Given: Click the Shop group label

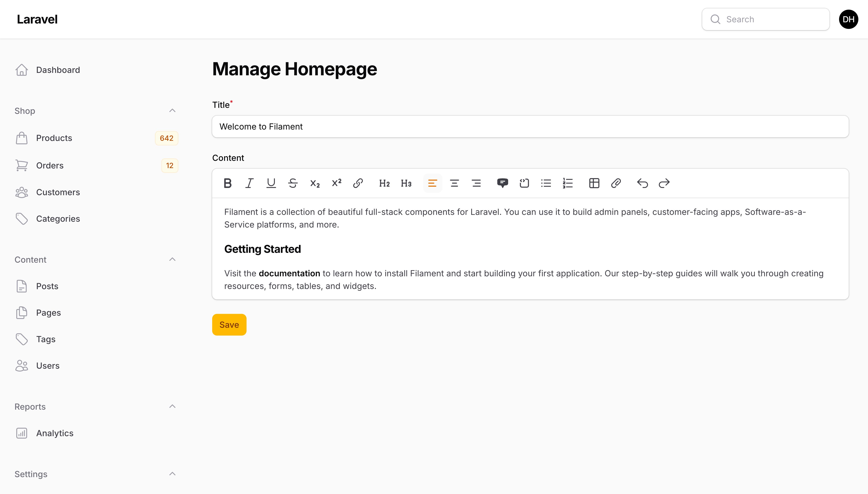Looking at the screenshot, I should (x=25, y=111).
